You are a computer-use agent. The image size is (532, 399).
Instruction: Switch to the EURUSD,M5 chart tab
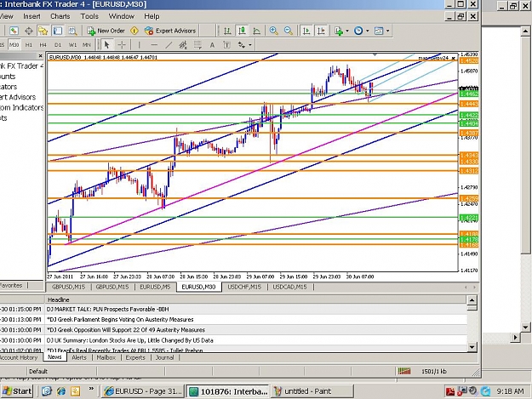click(x=155, y=287)
